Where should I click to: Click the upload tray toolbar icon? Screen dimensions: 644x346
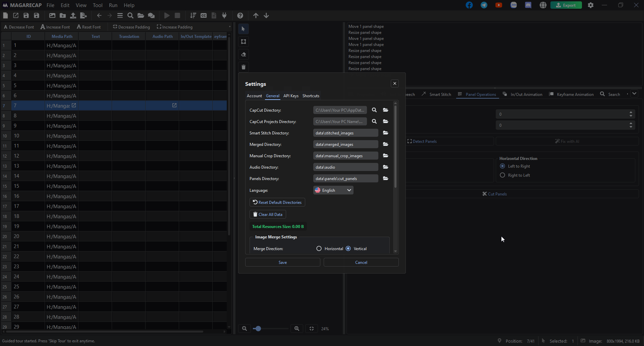pyautogui.click(x=73, y=15)
